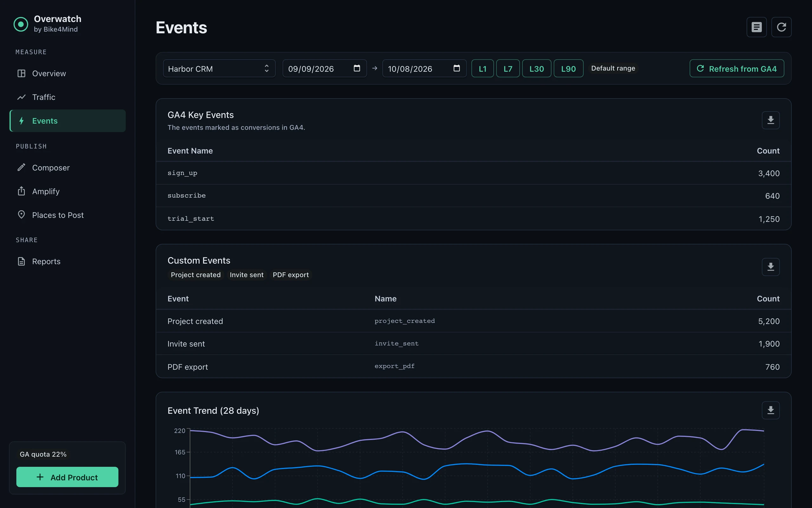Click the Composer pencil icon
The width and height of the screenshot is (812, 508).
point(22,167)
